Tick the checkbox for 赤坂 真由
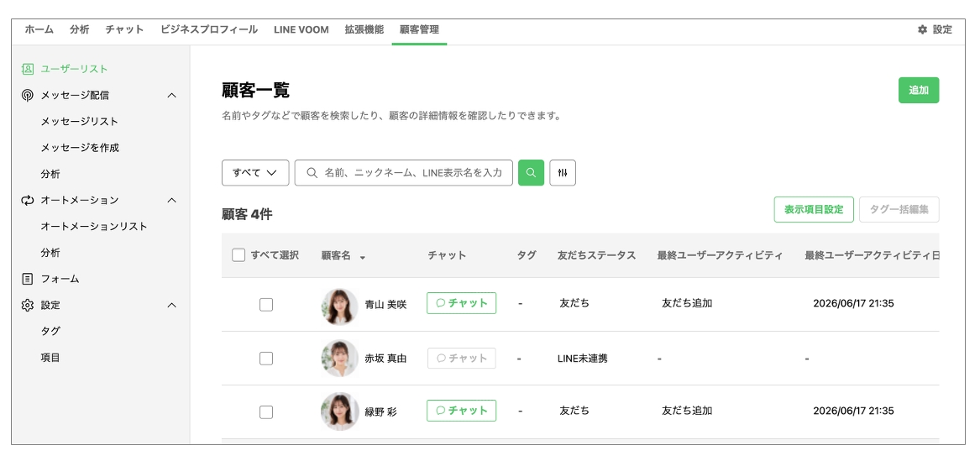Viewport: 980px width, 456px height. 266,359
